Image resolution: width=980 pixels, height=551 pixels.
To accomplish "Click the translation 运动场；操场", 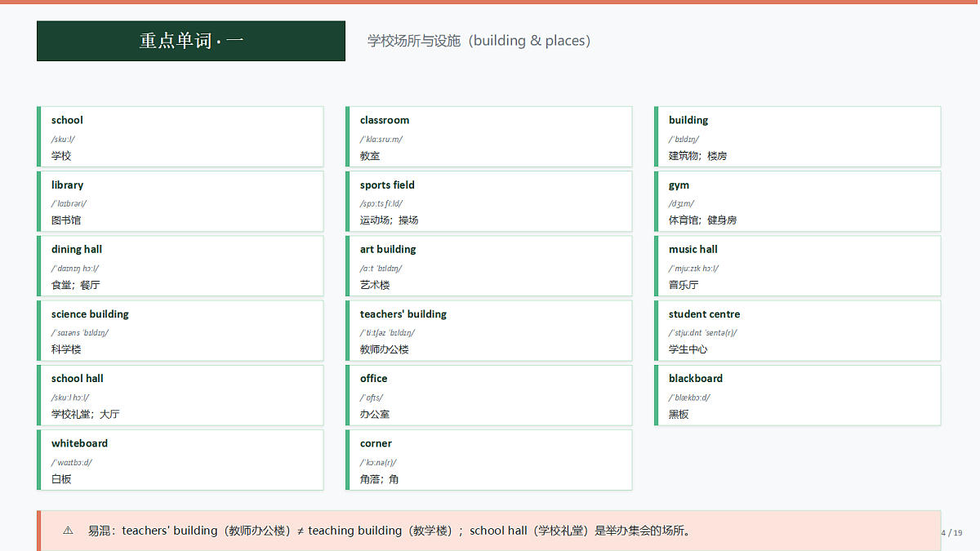I will point(390,220).
